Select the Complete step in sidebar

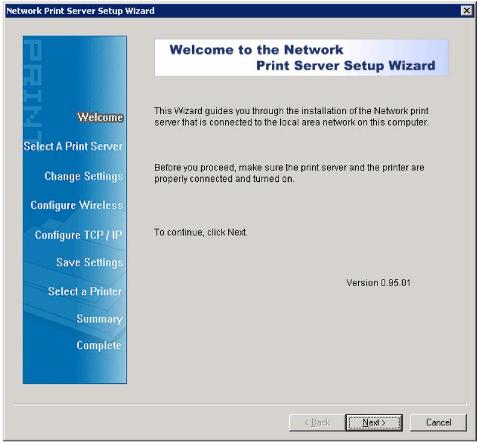click(99, 345)
